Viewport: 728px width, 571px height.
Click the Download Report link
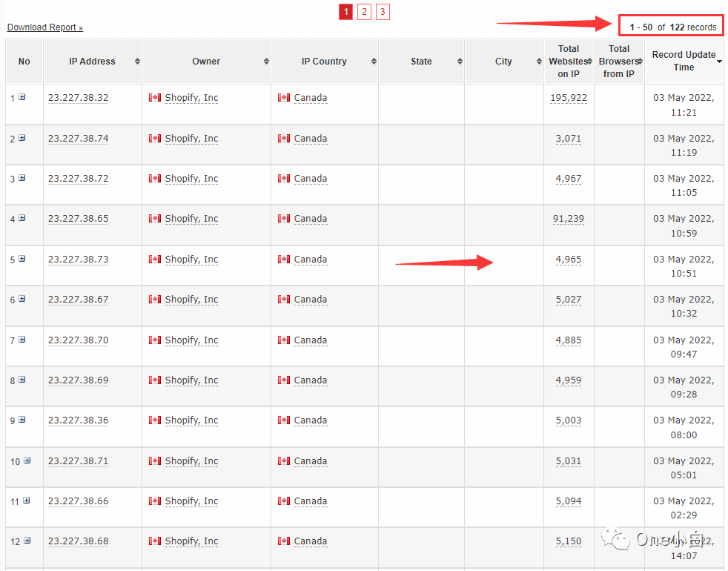point(45,27)
